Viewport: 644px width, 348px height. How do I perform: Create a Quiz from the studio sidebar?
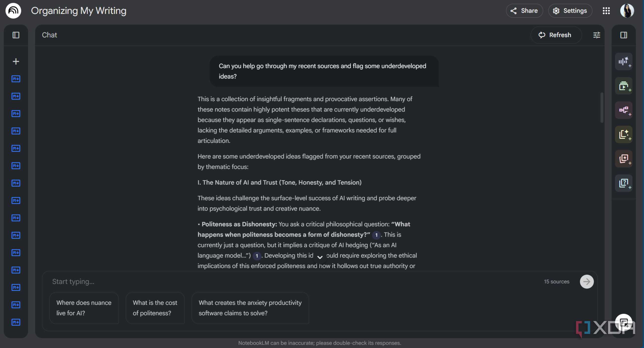(x=624, y=183)
